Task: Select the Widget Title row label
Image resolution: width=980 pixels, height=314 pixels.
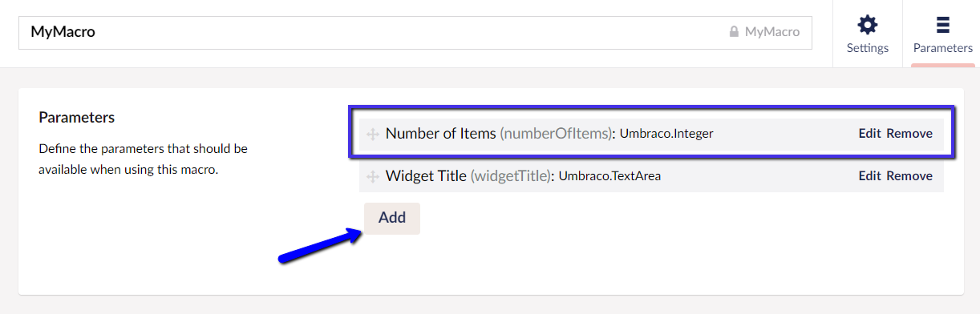Action: [426, 175]
